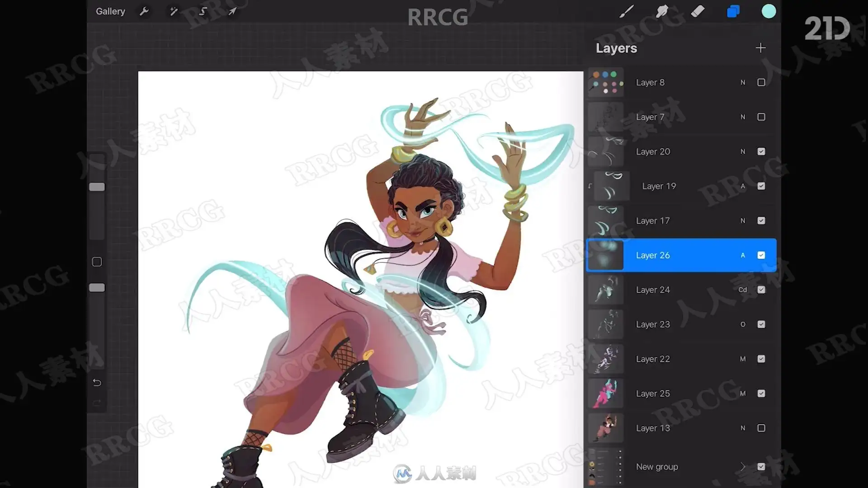Select the 'Layer 24' name
868x488 pixels.
pyautogui.click(x=653, y=290)
